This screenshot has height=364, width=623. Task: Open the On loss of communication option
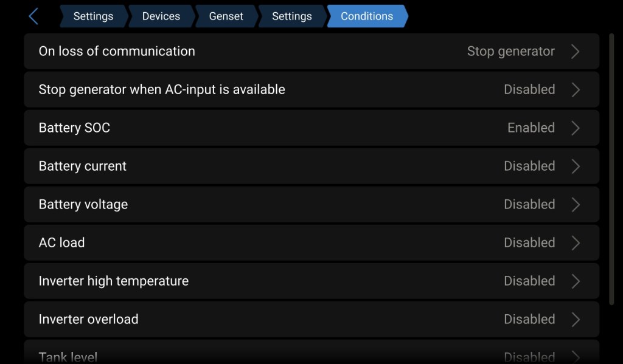coord(117,51)
